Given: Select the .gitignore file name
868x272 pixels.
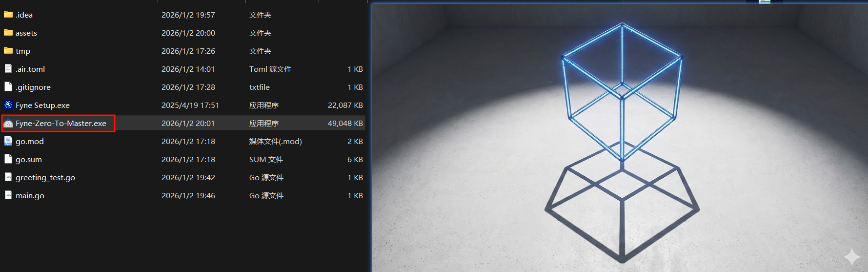Looking at the screenshot, I should (x=33, y=87).
